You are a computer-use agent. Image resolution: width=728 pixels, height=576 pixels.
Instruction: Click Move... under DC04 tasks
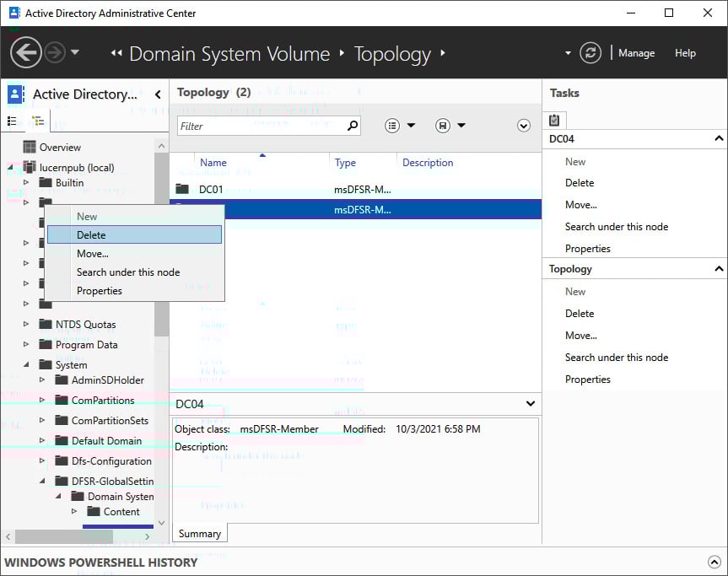point(581,205)
